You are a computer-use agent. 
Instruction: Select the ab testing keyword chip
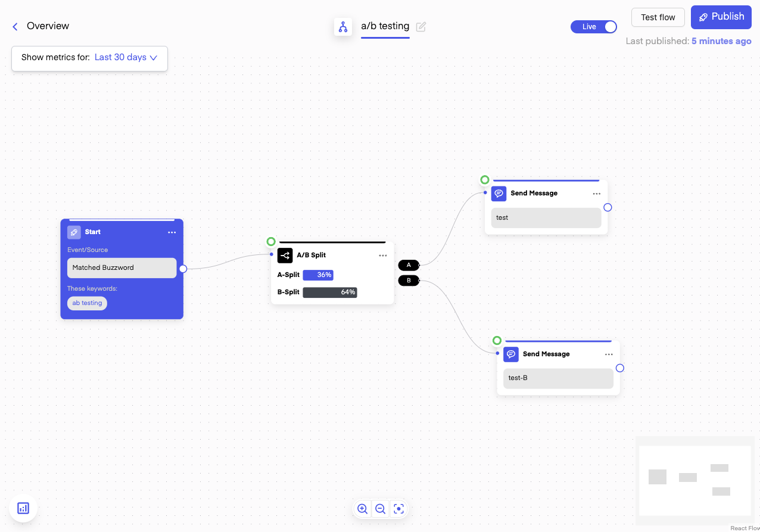[87, 303]
